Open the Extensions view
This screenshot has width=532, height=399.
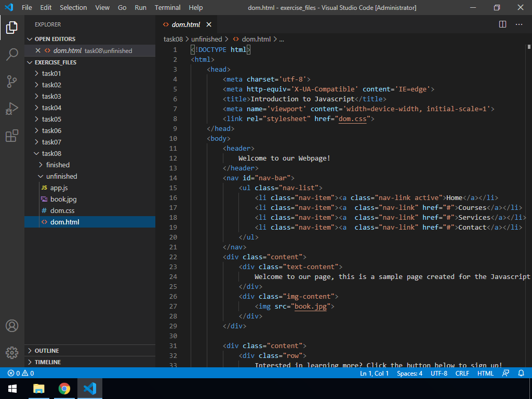(x=12, y=136)
